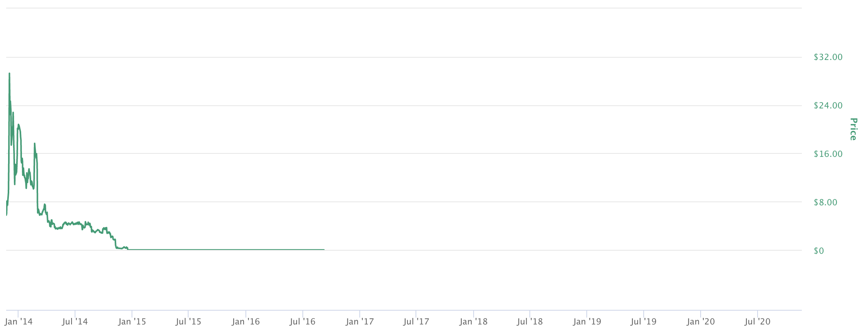Click the Jul '18 date label
The width and height of the screenshot is (868, 336).
pos(530,322)
